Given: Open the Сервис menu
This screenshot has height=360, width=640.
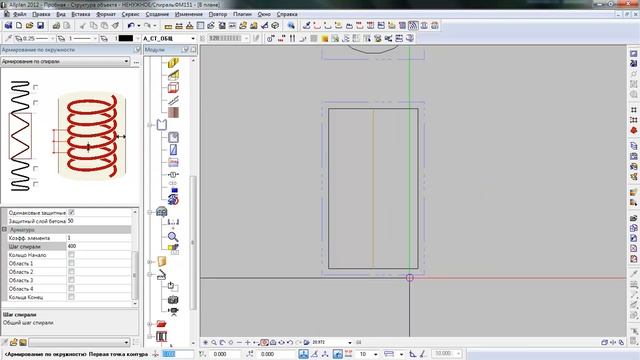Looking at the screenshot, I should coord(131,14).
